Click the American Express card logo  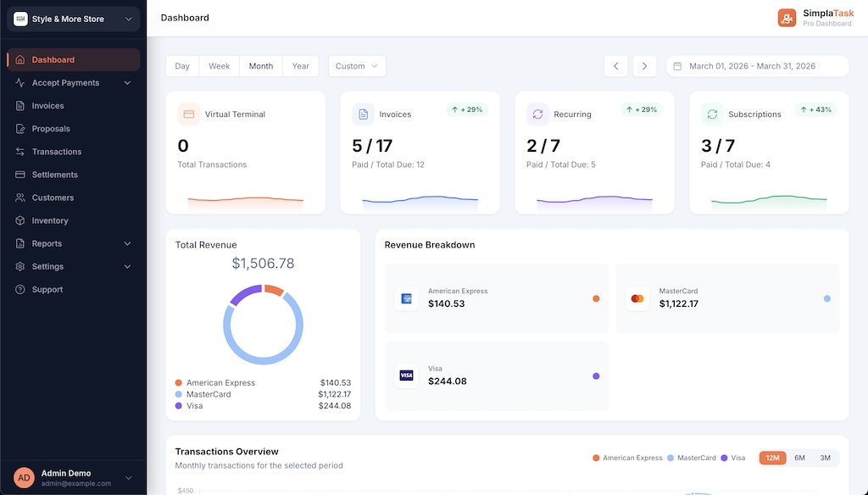[406, 298]
